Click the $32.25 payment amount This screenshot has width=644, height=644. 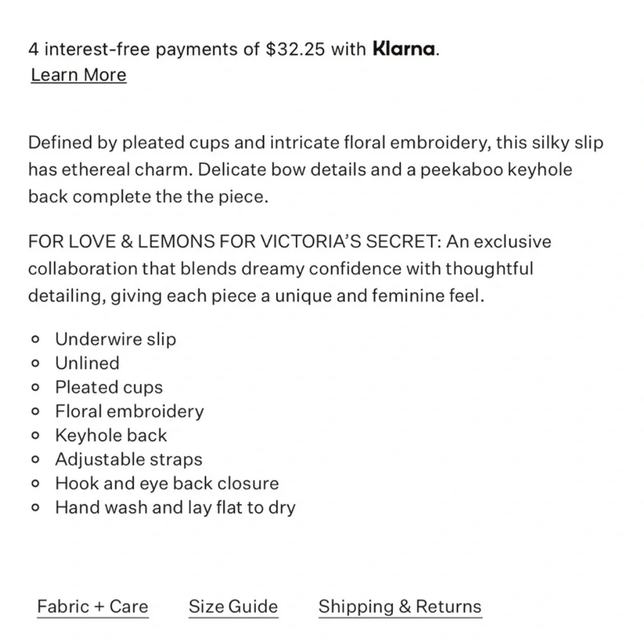296,50
